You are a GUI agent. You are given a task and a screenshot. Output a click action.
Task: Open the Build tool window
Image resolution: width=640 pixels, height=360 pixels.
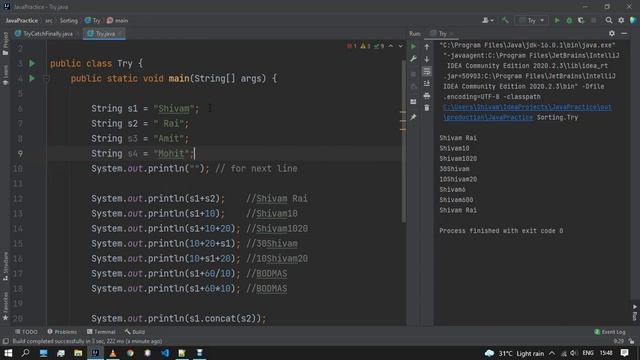[x=135, y=332]
